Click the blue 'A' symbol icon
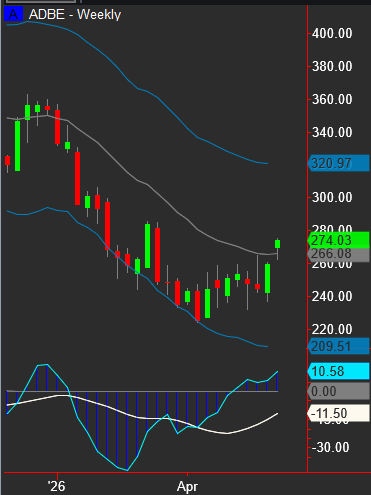The image size is (371, 495). (13, 14)
